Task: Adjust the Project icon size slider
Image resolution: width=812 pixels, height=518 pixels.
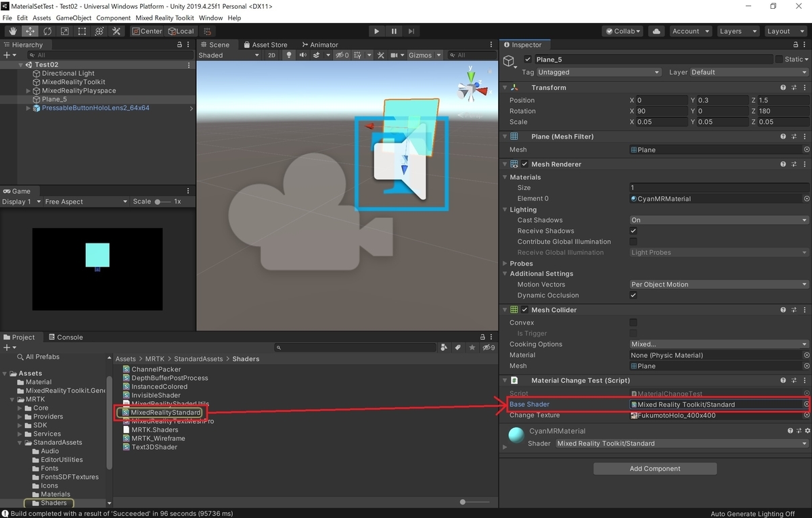Action: point(475,502)
